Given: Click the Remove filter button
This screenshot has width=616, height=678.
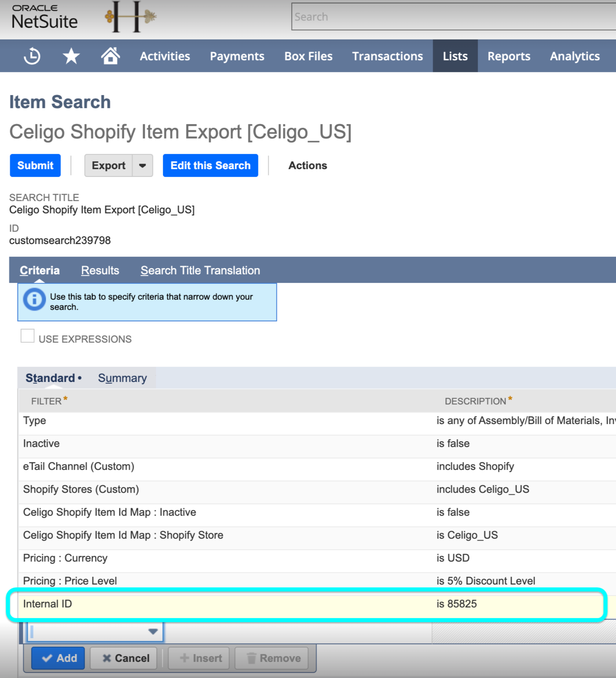Looking at the screenshot, I should point(271,658).
